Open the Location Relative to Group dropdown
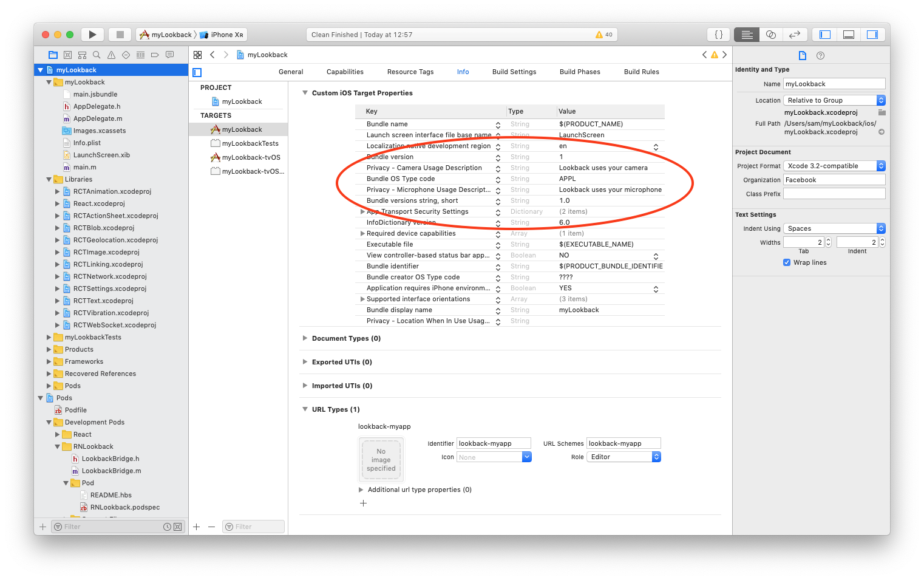Viewport: 924px width, 580px height. tap(834, 100)
